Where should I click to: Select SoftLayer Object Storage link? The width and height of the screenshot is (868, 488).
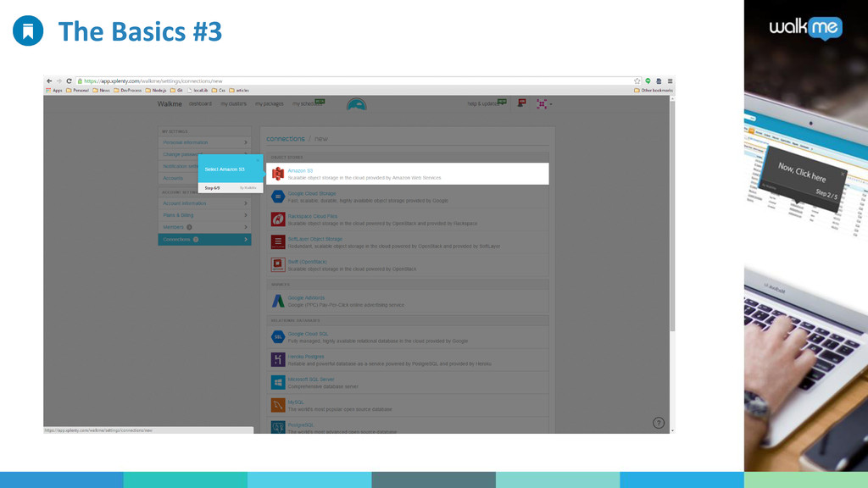(315, 239)
